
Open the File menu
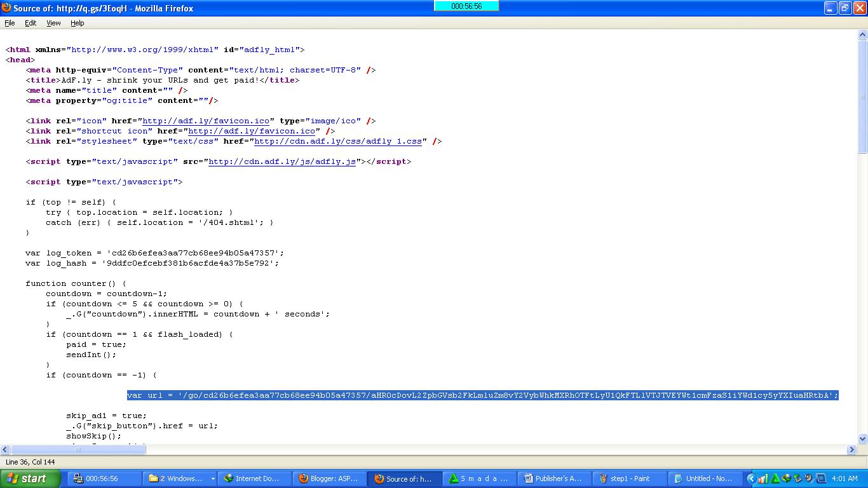click(x=10, y=23)
